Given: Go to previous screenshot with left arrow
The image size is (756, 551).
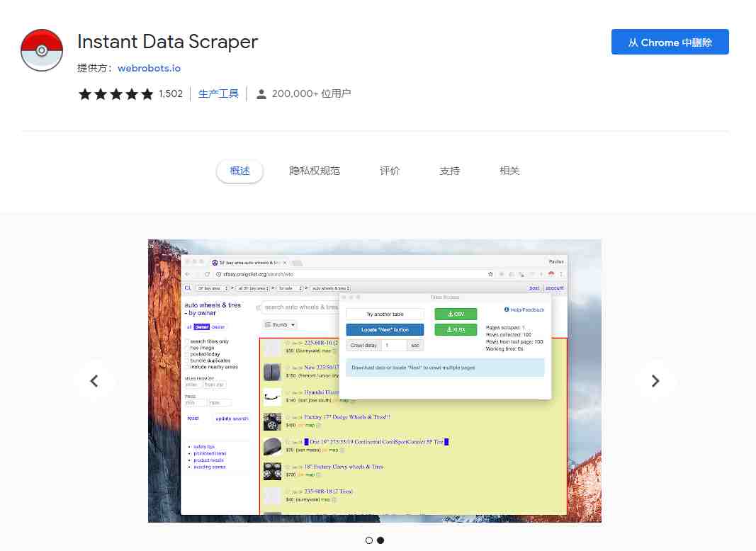Looking at the screenshot, I should click(x=94, y=381).
